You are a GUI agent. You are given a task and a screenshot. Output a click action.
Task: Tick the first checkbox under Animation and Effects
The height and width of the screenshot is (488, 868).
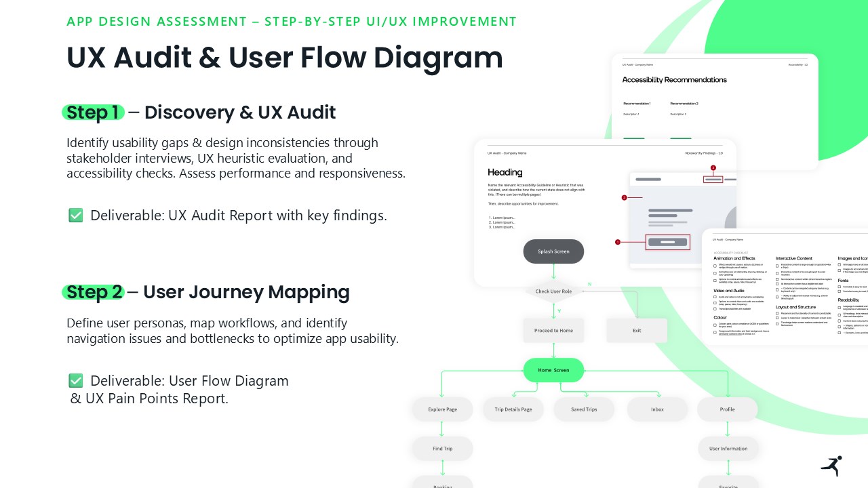(x=715, y=265)
